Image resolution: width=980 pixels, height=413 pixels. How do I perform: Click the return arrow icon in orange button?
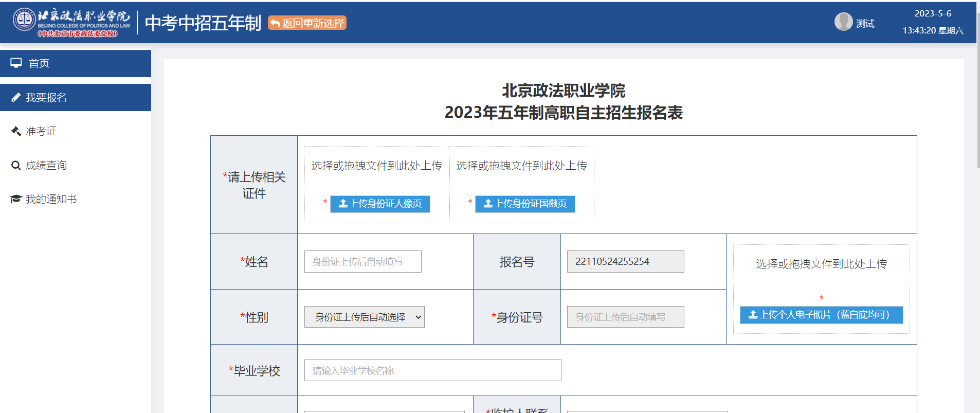(275, 23)
